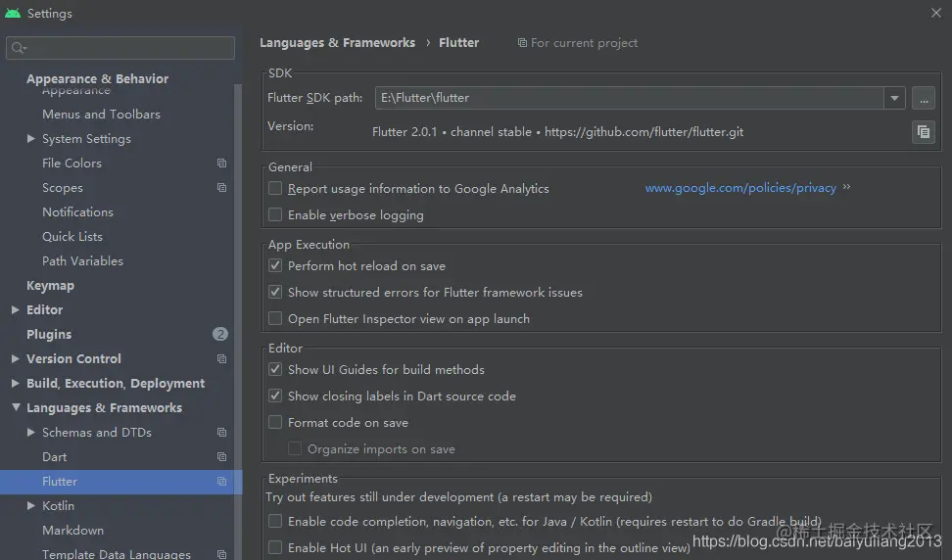Viewport: 952px width, 560px height.
Task: Enable Hot UI experiment checkbox
Action: 275,547
